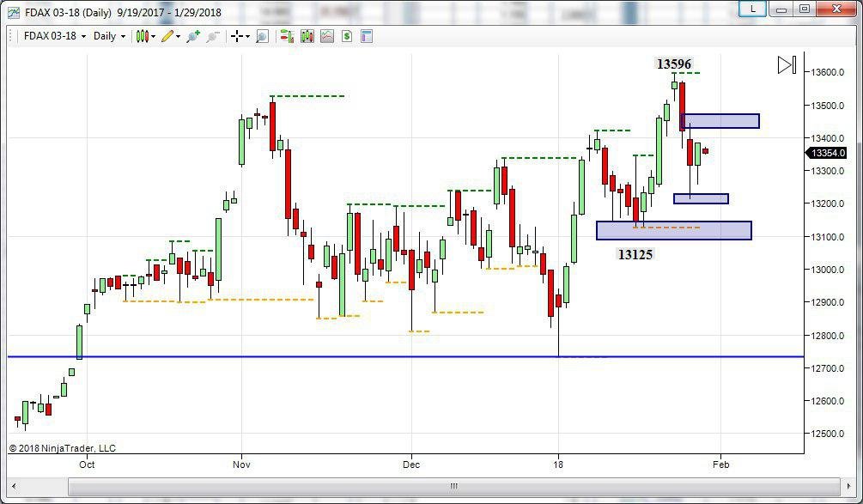This screenshot has height=504, width=863.
Task: Open the cursor type dropdown arrow
Action: [247, 36]
